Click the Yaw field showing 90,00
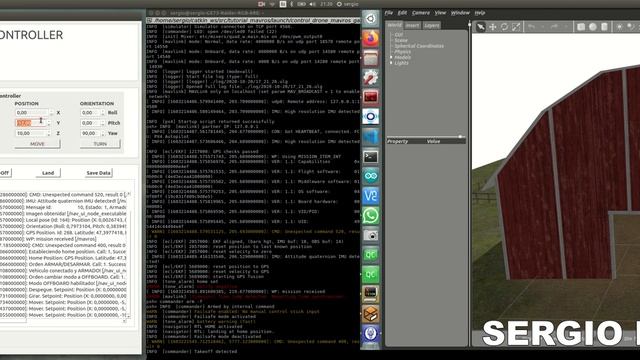 pos(90,133)
